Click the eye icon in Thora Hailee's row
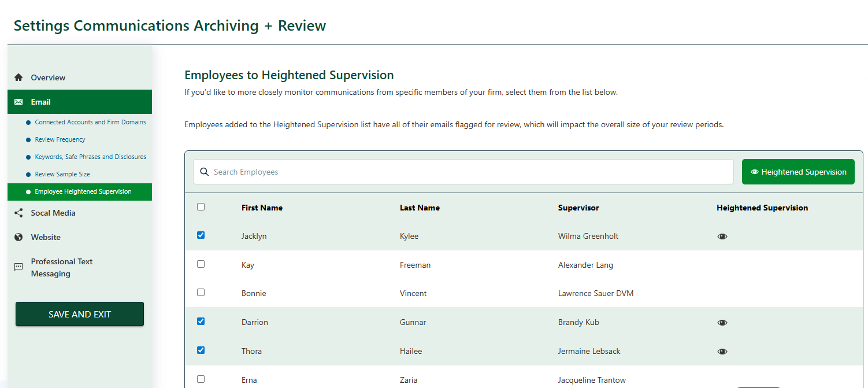Screen dimensions: 868x388 tap(722, 352)
